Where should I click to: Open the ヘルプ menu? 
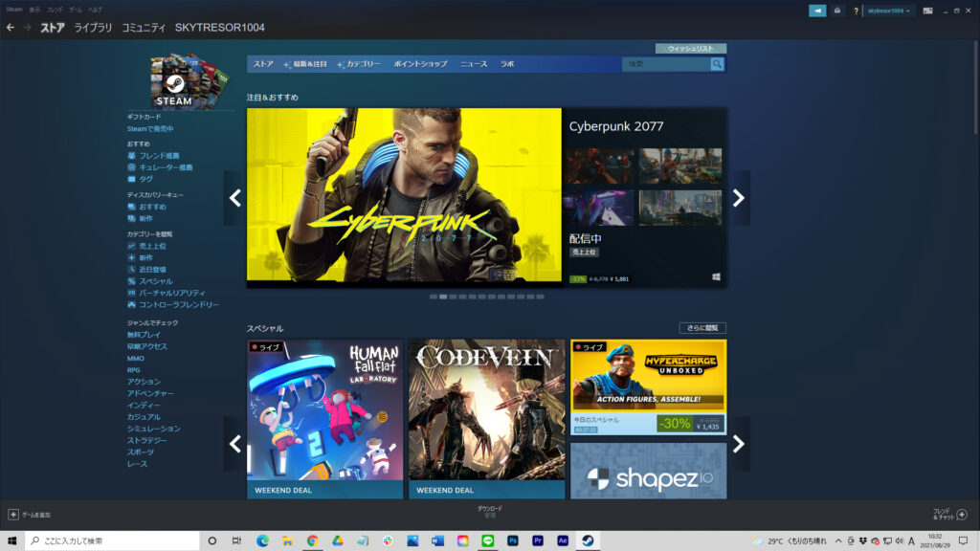point(95,10)
